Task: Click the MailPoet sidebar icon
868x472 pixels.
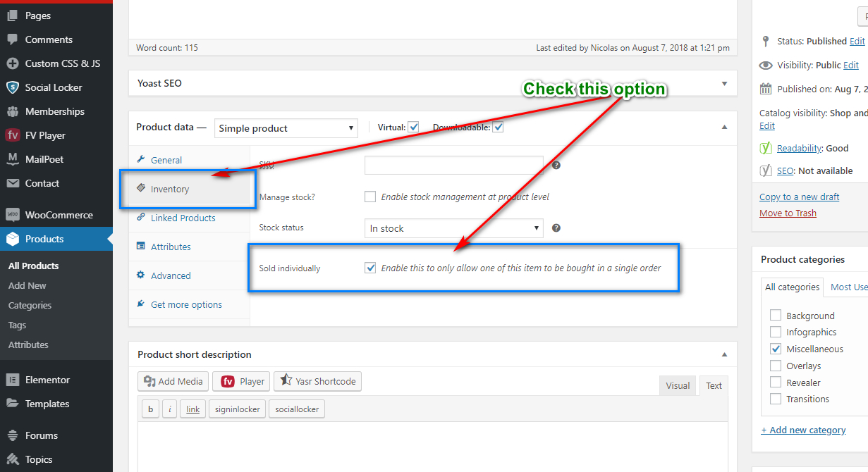Action: pos(12,159)
